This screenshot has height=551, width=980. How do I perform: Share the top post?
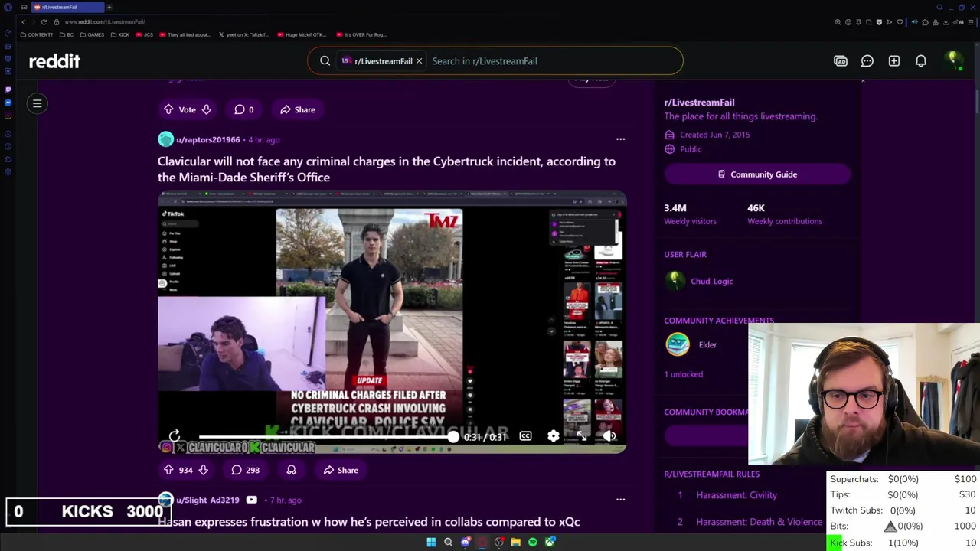click(298, 109)
